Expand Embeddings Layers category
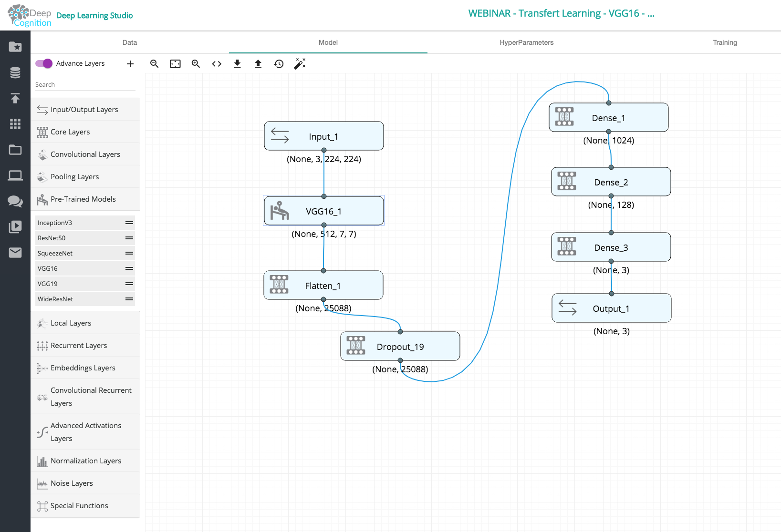781x532 pixels. tap(85, 368)
